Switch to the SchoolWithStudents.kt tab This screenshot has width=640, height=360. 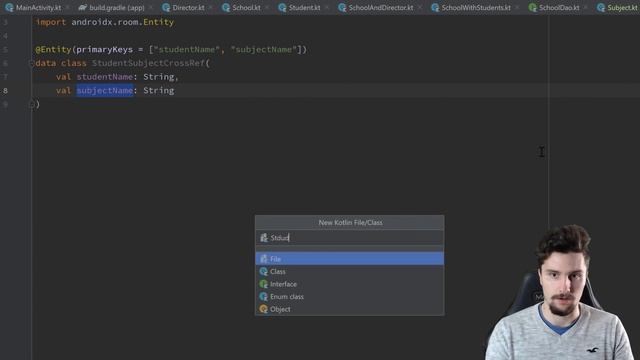[476, 7]
